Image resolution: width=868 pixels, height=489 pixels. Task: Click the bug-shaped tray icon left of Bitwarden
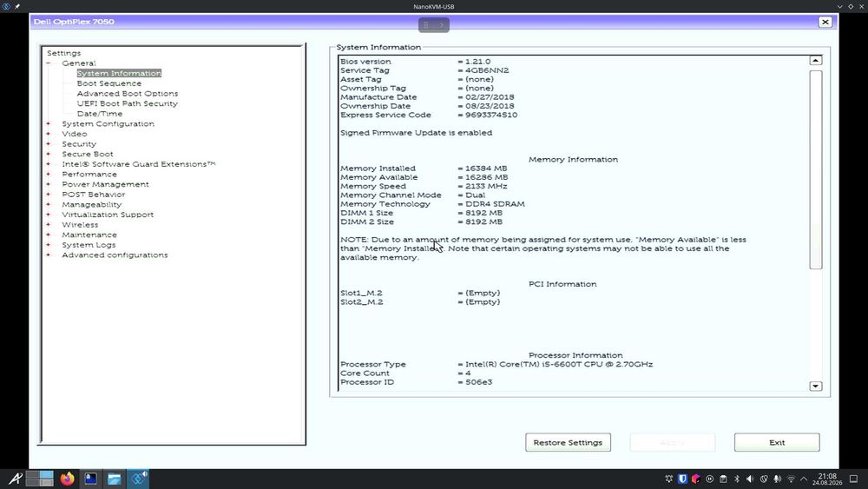[668, 479]
